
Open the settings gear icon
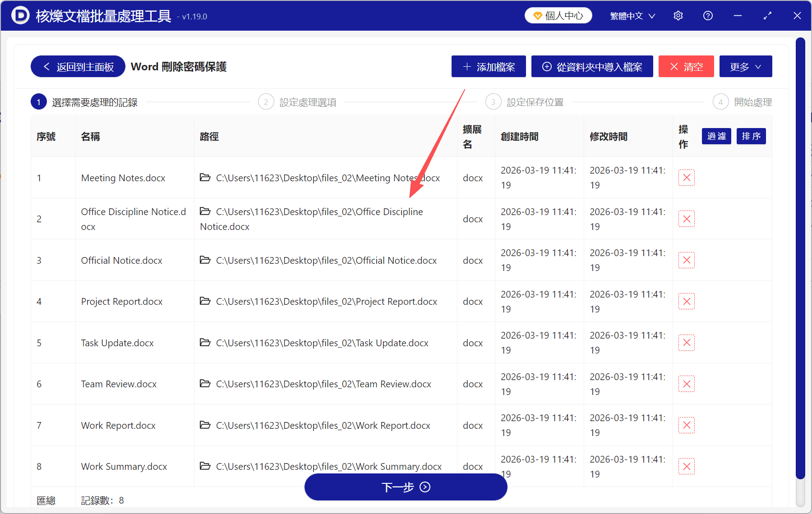pyautogui.click(x=678, y=15)
